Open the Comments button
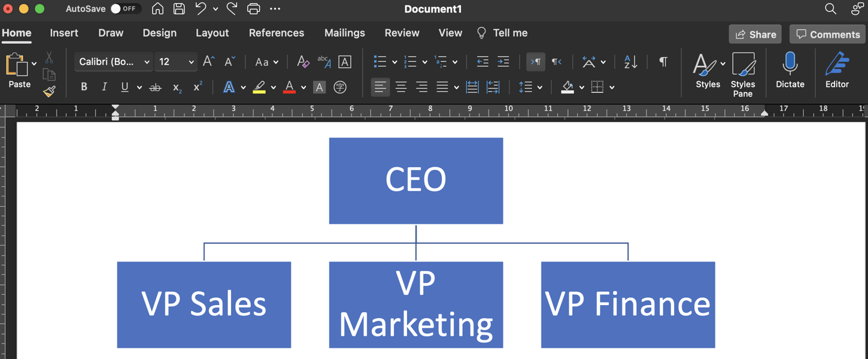 tap(828, 34)
